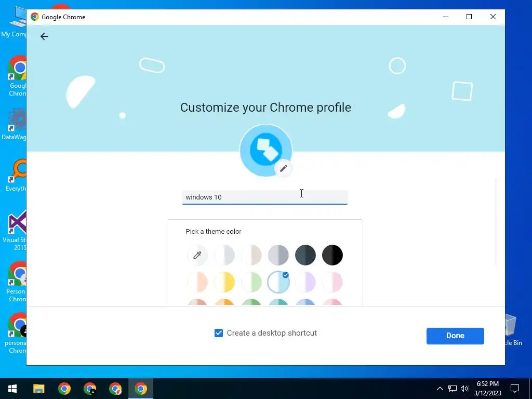Open the Windows Start menu
The width and height of the screenshot is (532, 399).
point(12,389)
